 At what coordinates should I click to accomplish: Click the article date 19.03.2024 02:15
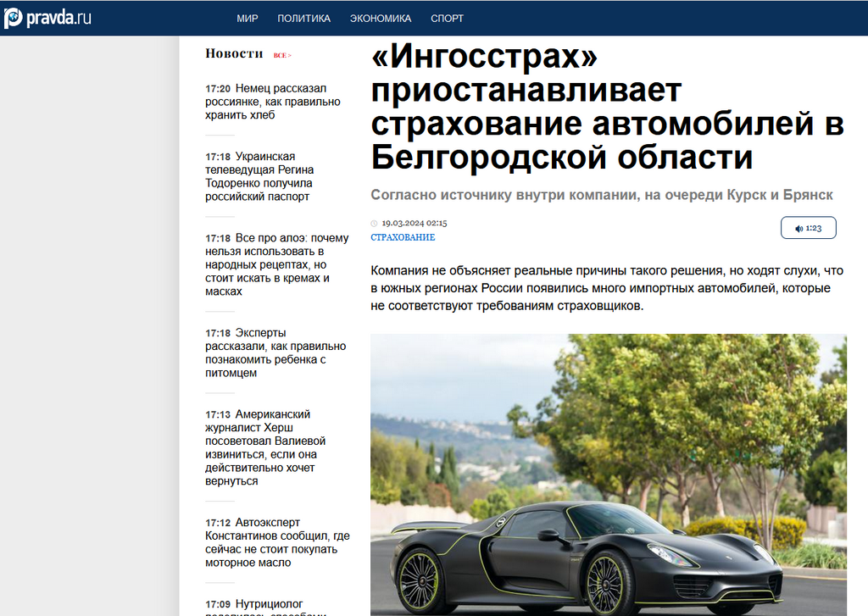(414, 223)
